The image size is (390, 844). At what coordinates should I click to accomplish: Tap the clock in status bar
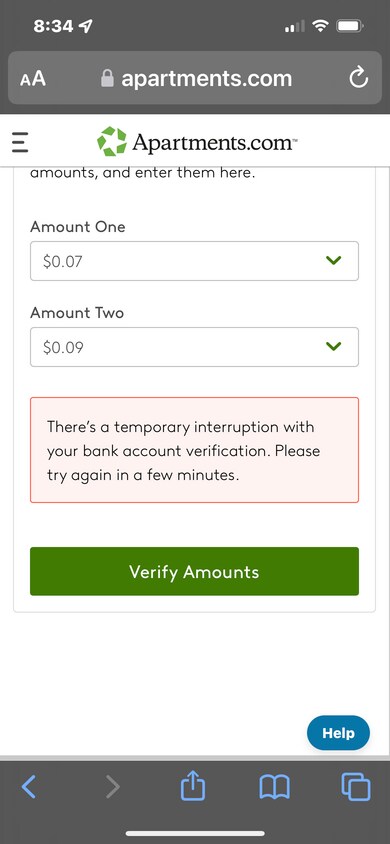[52, 26]
